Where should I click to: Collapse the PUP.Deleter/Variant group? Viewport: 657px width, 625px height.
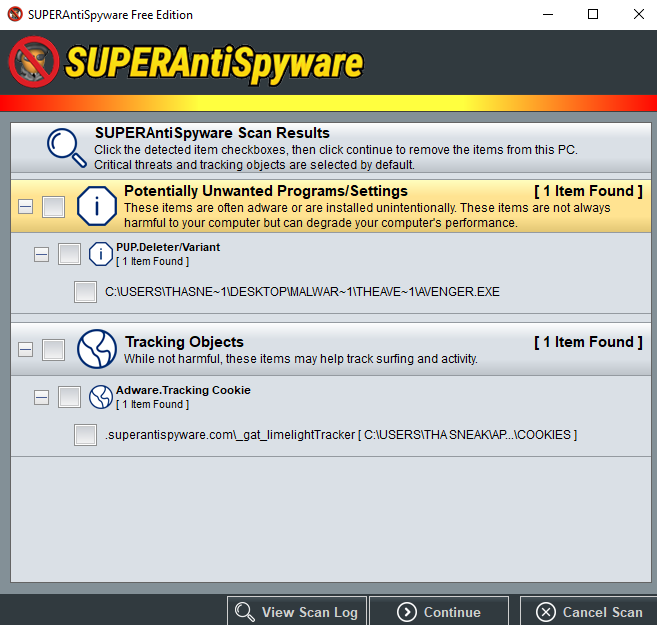click(x=41, y=254)
